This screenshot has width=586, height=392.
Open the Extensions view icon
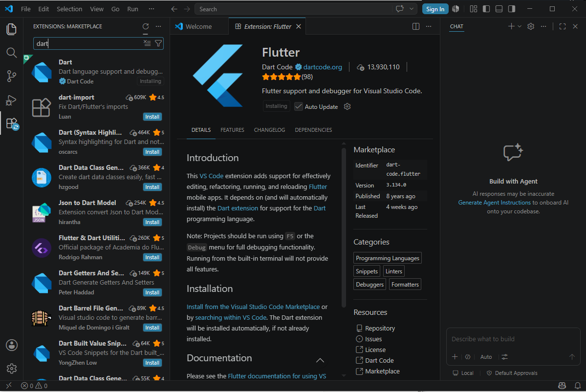click(12, 123)
